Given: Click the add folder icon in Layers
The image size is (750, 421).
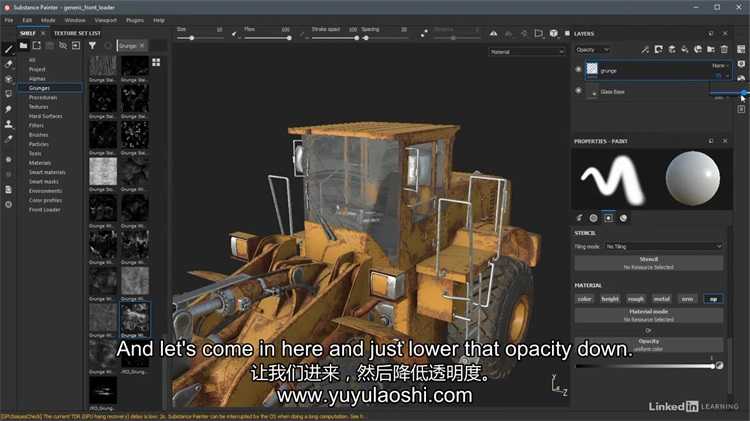Looking at the screenshot, I should pyautogui.click(x=711, y=49).
